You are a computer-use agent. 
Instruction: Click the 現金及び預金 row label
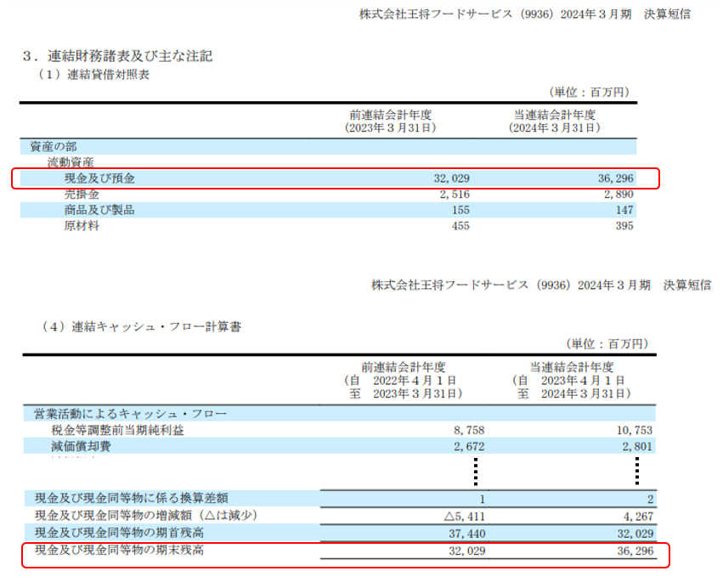click(x=99, y=178)
